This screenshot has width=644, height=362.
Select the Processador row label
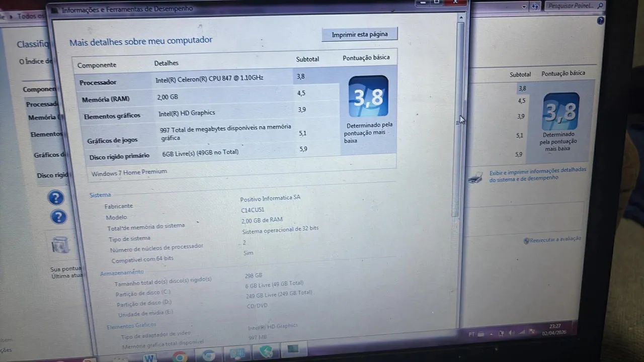tap(98, 82)
